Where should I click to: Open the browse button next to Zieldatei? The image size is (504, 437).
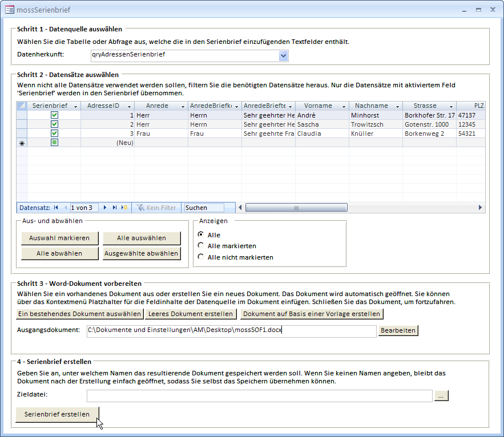(x=441, y=395)
